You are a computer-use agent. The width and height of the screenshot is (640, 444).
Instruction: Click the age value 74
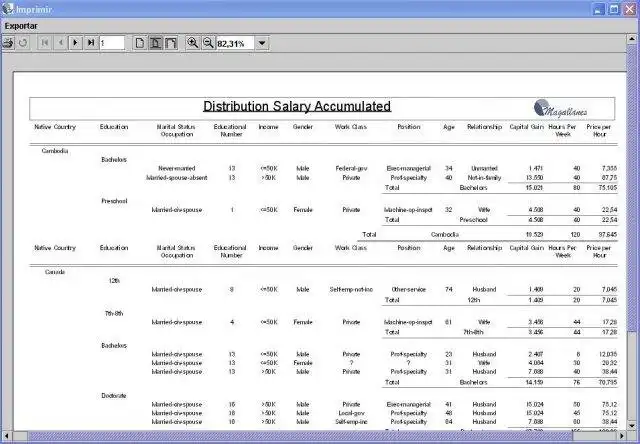pyautogui.click(x=449, y=289)
